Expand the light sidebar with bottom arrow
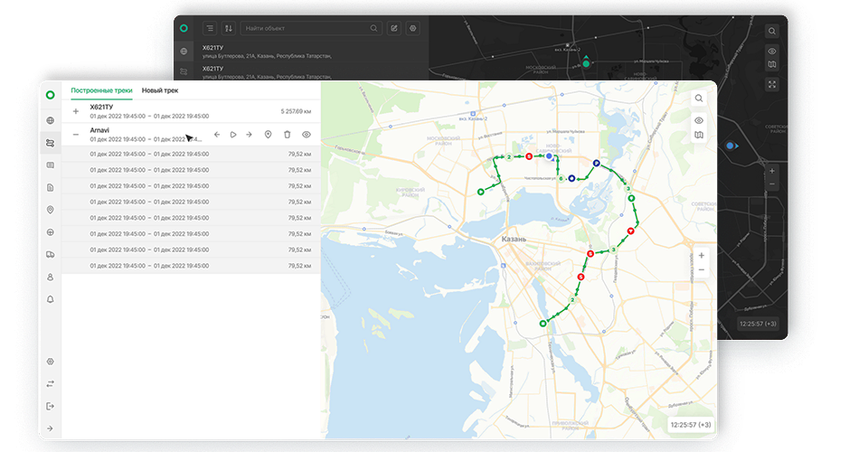 [x=51, y=428]
